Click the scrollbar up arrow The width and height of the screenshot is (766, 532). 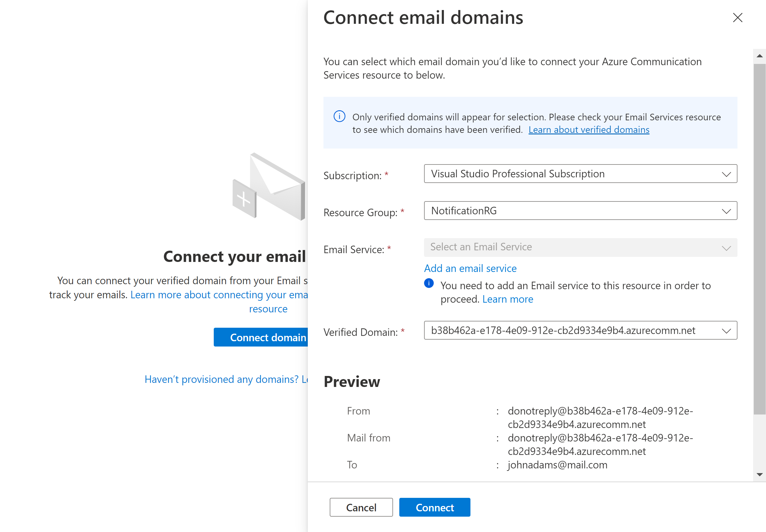pyautogui.click(x=759, y=56)
